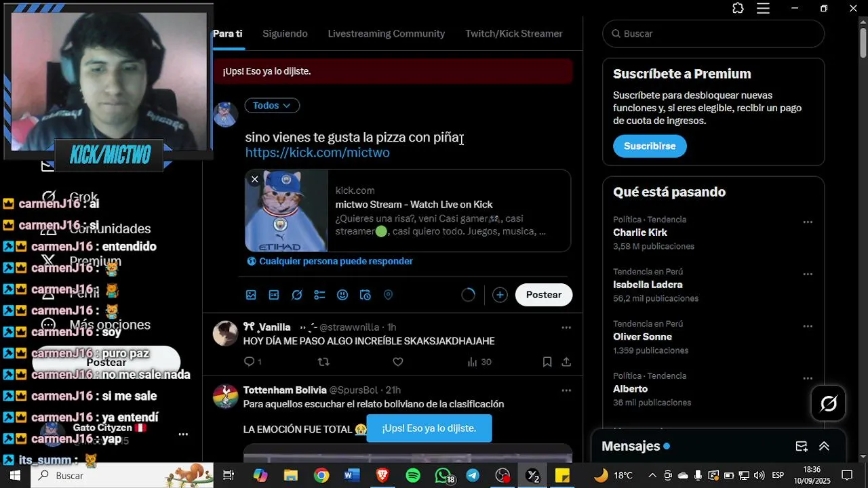Image resolution: width=868 pixels, height=488 pixels.
Task: Open the Alberto trending topic
Action: click(630, 389)
